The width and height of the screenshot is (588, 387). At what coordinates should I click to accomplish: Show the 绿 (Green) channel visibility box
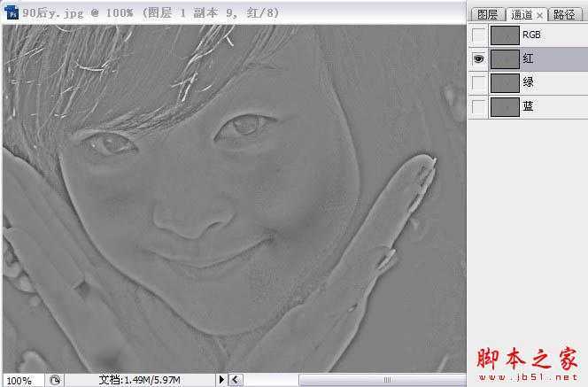[x=478, y=83]
